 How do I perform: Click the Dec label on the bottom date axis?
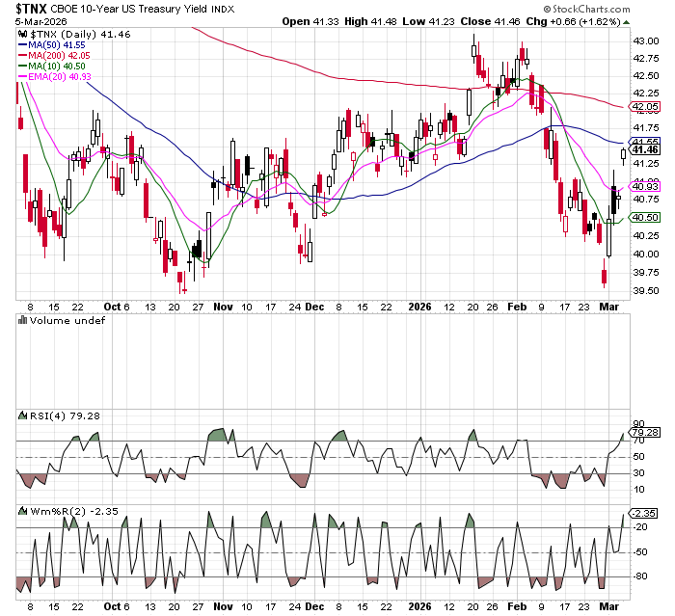(x=314, y=606)
